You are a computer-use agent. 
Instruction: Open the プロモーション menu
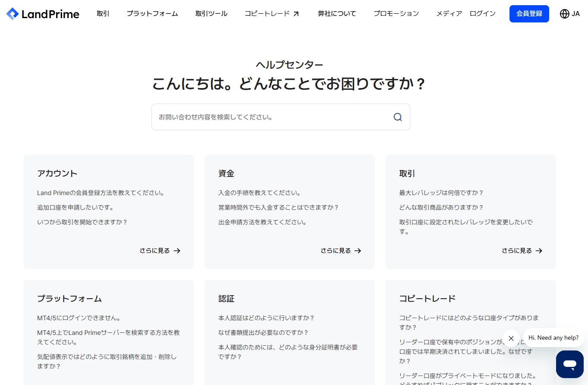[x=396, y=14]
